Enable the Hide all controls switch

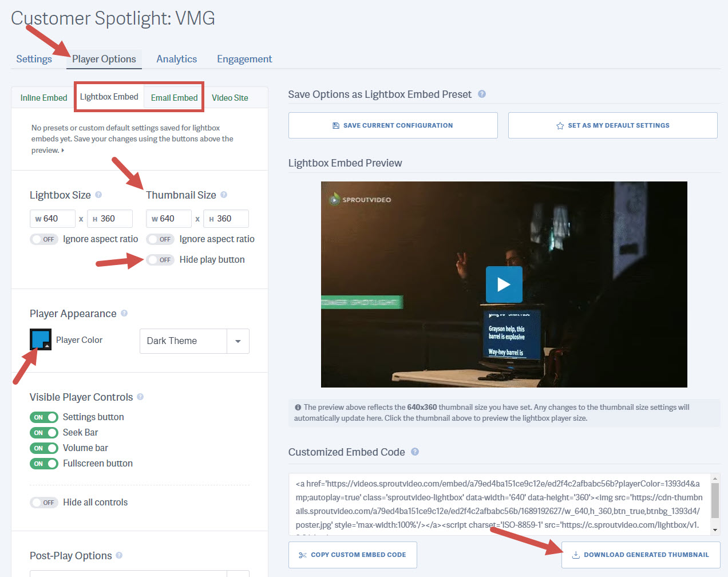tap(44, 502)
